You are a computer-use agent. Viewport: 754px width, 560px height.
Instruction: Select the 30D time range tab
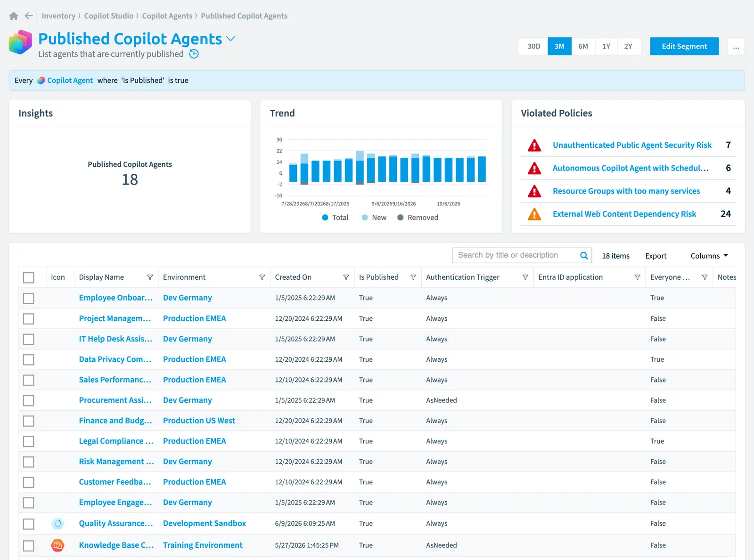(x=533, y=46)
